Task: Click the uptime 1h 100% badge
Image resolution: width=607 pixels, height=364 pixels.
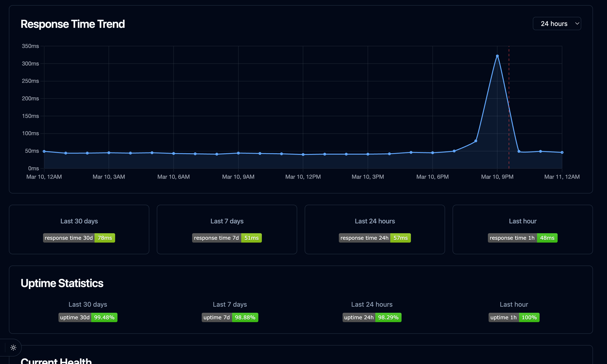Action: click(514, 317)
